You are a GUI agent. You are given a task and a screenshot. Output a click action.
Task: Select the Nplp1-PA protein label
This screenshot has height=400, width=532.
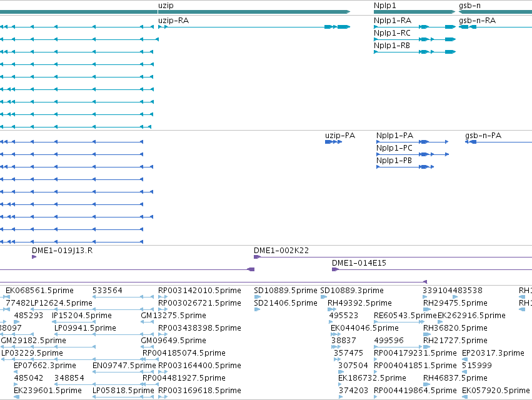point(395,136)
